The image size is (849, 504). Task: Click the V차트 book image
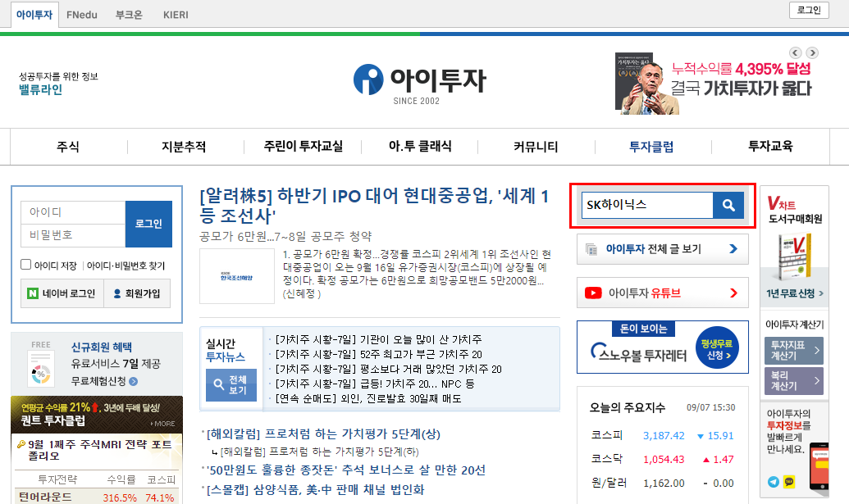point(794,257)
